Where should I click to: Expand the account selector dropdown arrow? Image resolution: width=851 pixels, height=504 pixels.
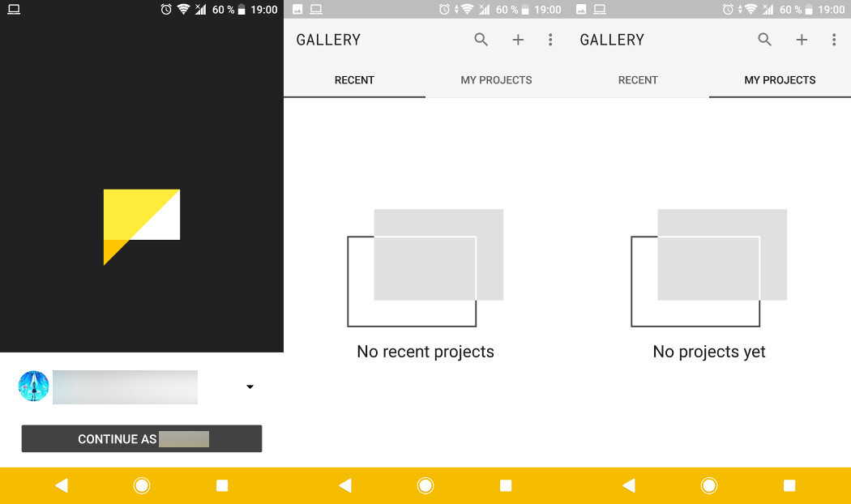(250, 387)
